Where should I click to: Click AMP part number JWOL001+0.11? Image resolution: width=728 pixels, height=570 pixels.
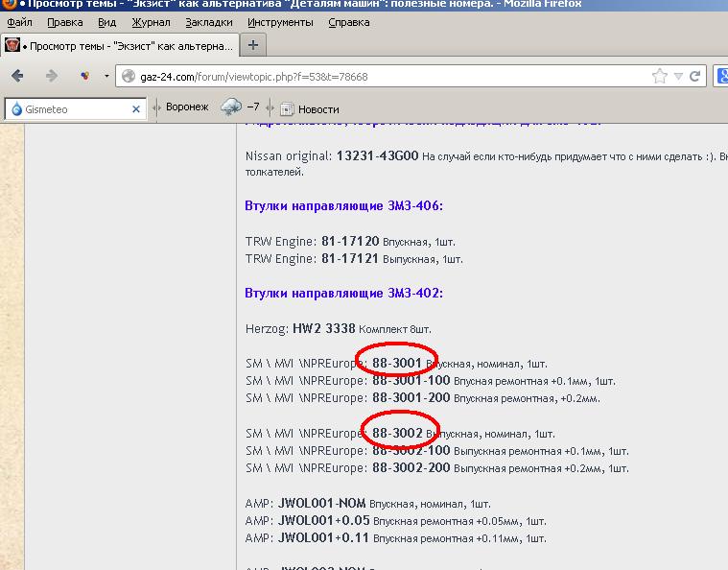(x=323, y=537)
